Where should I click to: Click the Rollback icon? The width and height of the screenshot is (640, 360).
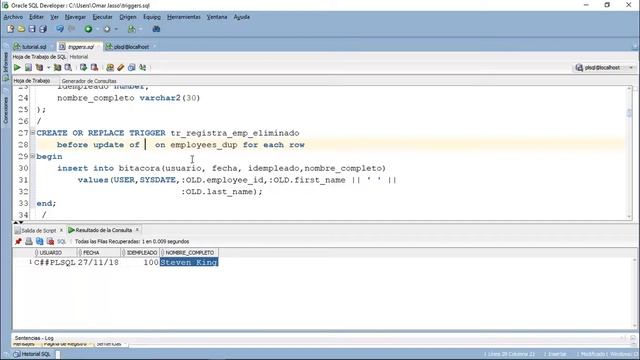tap(94, 67)
